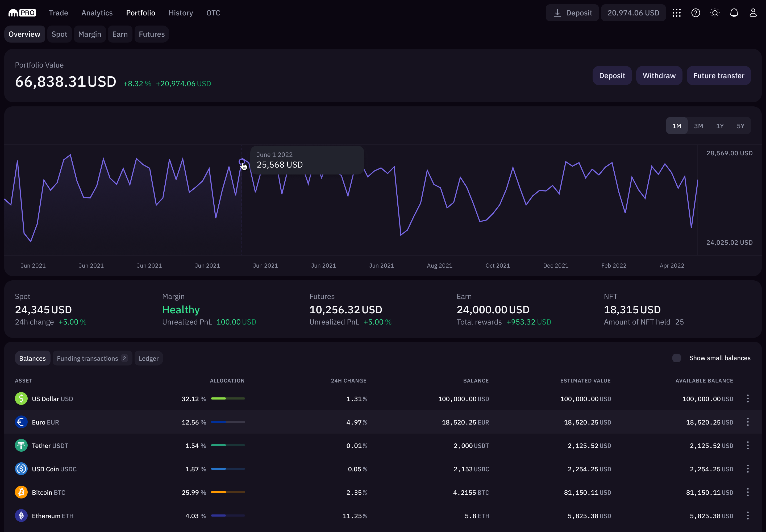Open the Portfolio menu
The width and height of the screenshot is (766, 532).
click(141, 13)
